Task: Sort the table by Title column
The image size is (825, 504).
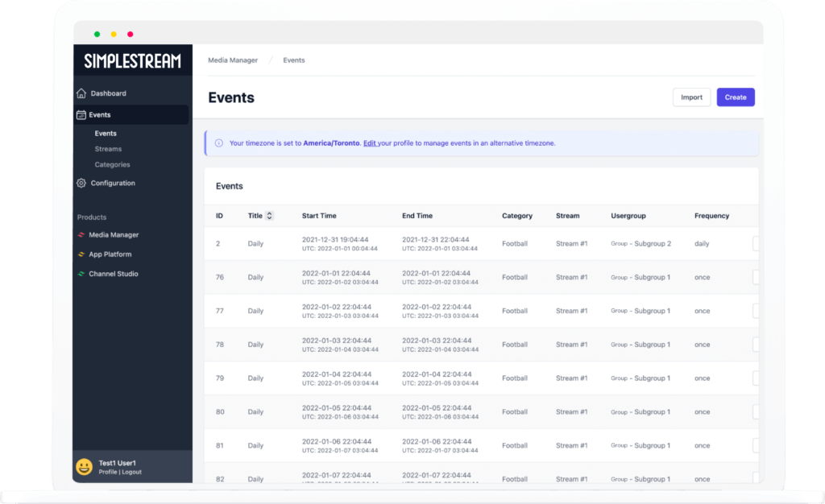Action: (269, 216)
